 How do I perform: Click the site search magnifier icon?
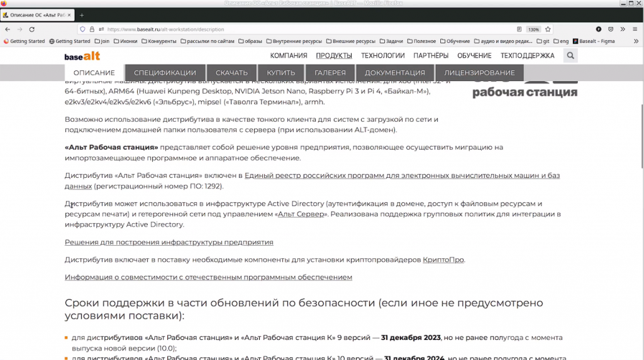point(570,55)
